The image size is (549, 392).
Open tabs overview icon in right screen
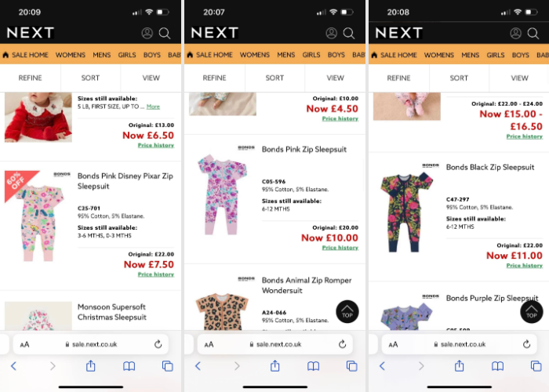536,366
